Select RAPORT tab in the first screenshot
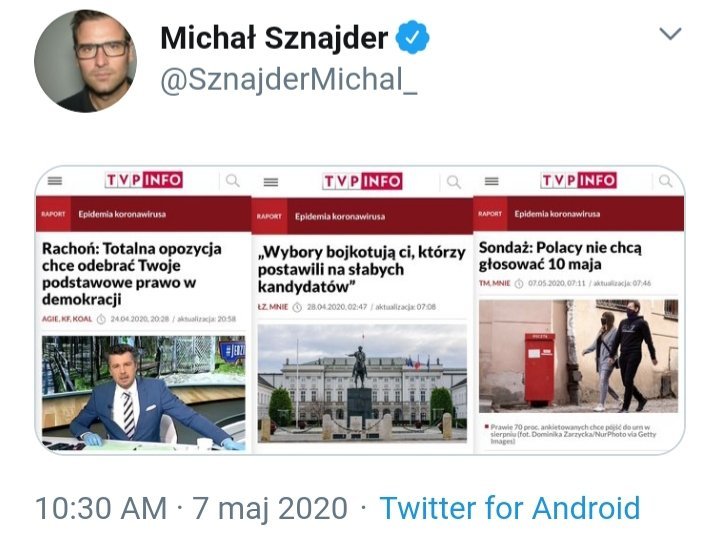Screen dimensions: 720x540 pyautogui.click(x=54, y=214)
